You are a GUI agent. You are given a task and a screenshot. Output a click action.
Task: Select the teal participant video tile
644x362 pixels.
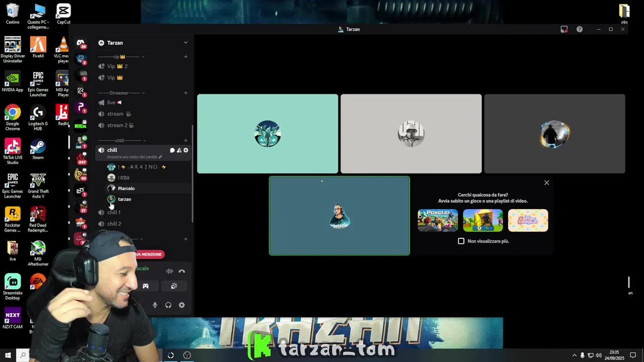click(x=268, y=134)
